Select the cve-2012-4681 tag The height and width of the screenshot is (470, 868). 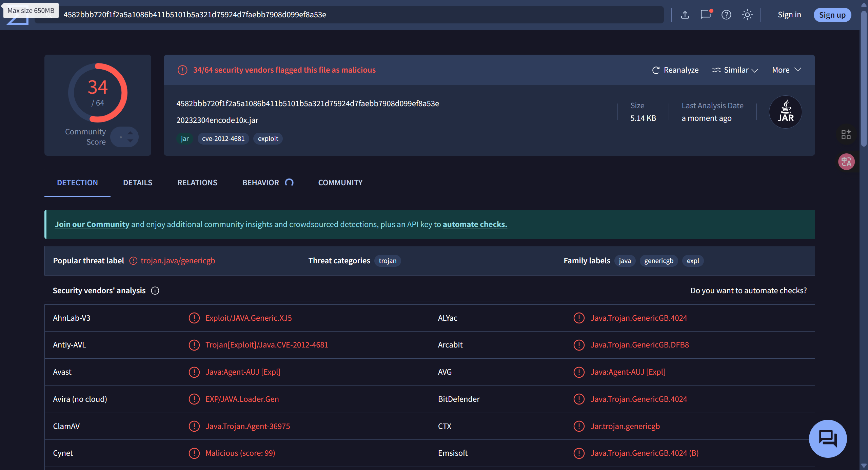pos(223,138)
